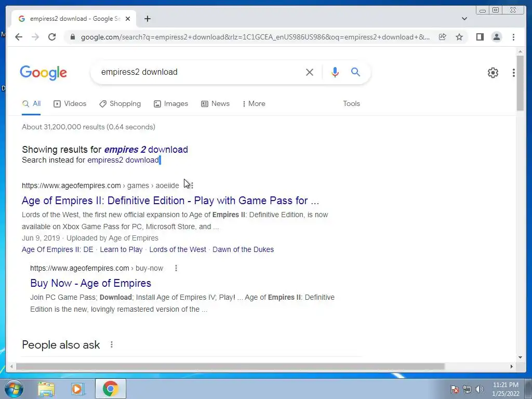Click the horizontal scrollbar left arrow
532x399 pixels.
click(11, 366)
